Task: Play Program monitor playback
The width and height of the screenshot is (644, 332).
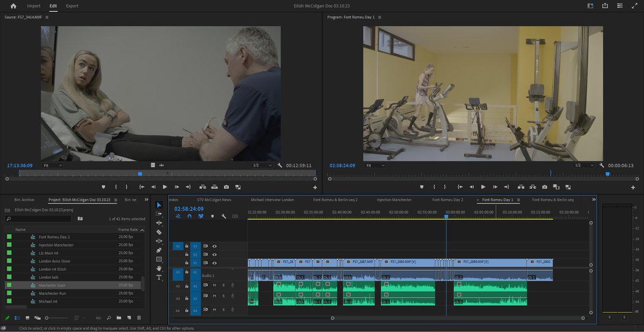Action: pyautogui.click(x=483, y=187)
